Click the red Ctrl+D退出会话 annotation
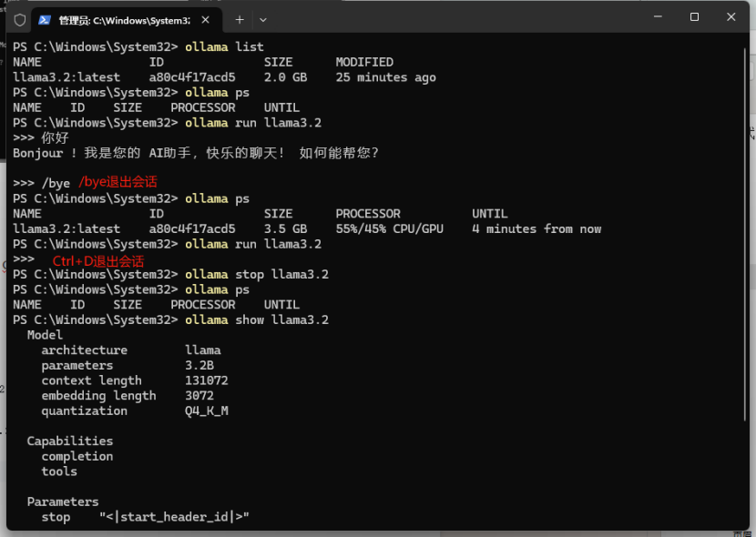 pos(97,259)
